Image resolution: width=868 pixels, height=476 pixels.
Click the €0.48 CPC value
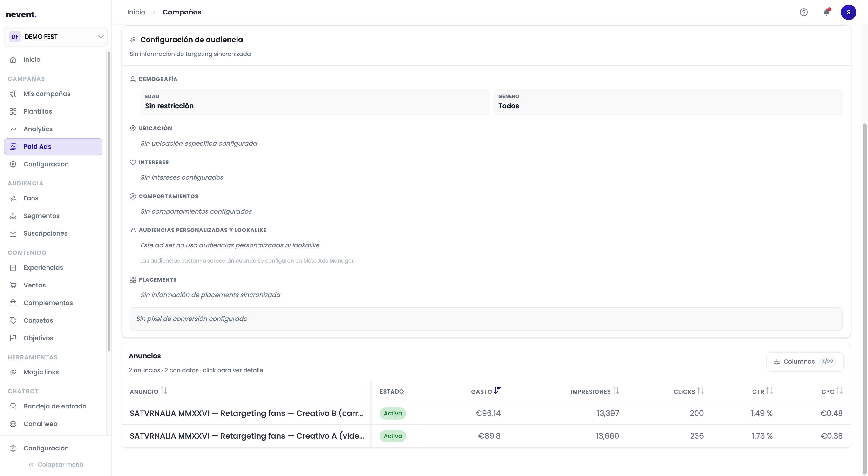click(x=831, y=413)
